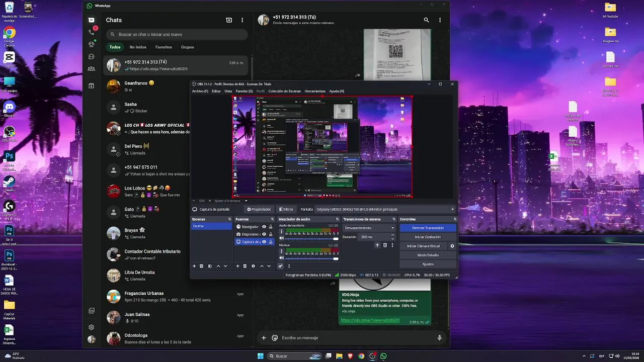
Task: Mute Mic/Aux speaker icon
Action: tap(281, 258)
